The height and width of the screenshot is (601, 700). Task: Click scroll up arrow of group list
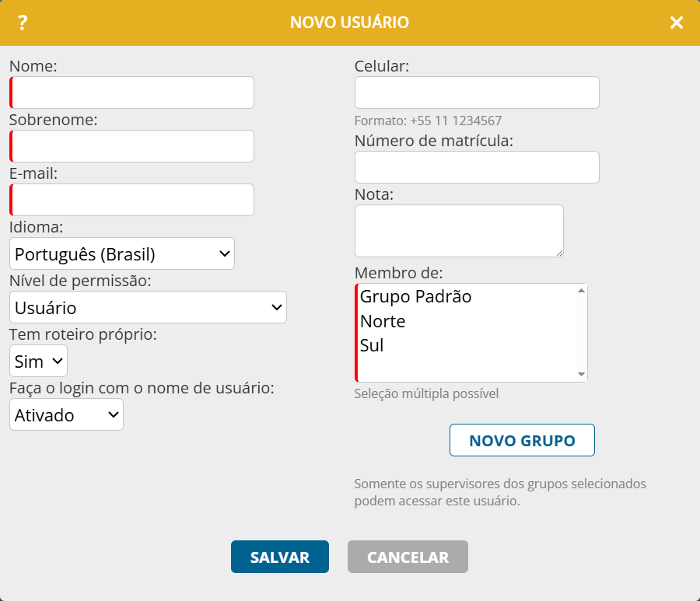click(581, 291)
